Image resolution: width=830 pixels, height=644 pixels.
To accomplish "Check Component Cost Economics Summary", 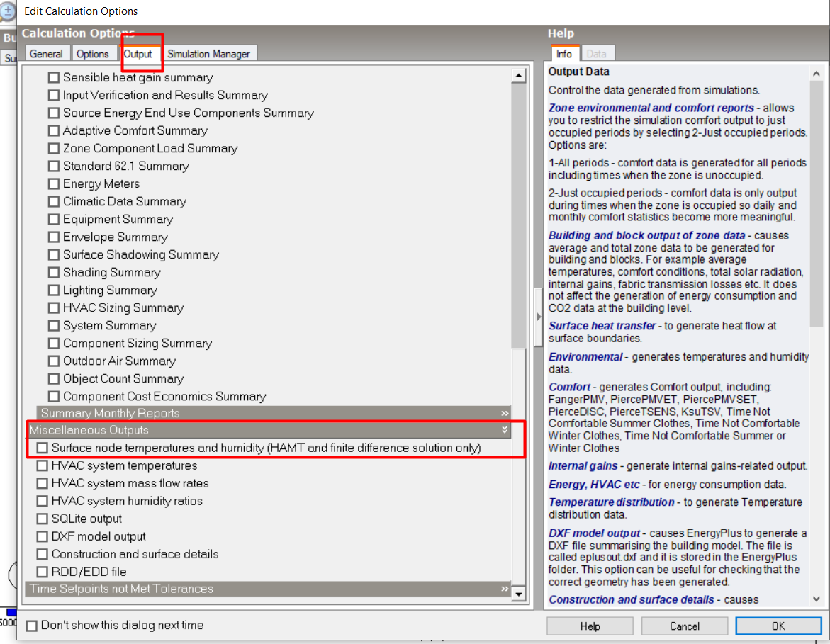I will tap(53, 396).
